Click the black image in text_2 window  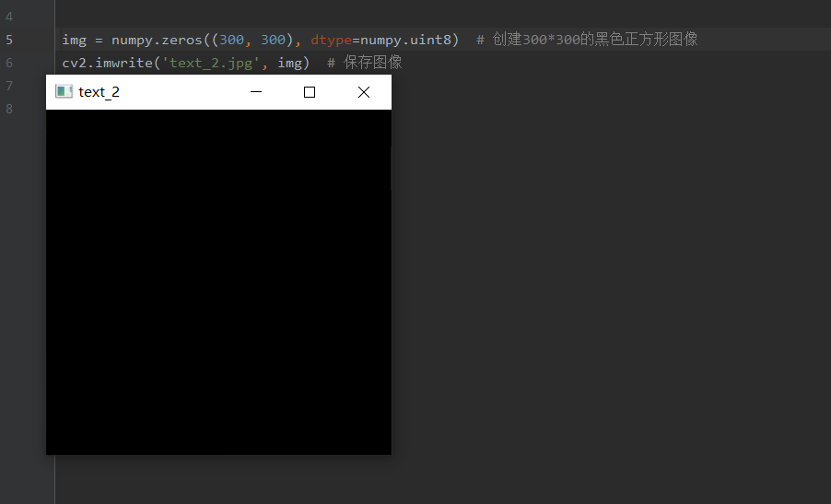pos(218,282)
